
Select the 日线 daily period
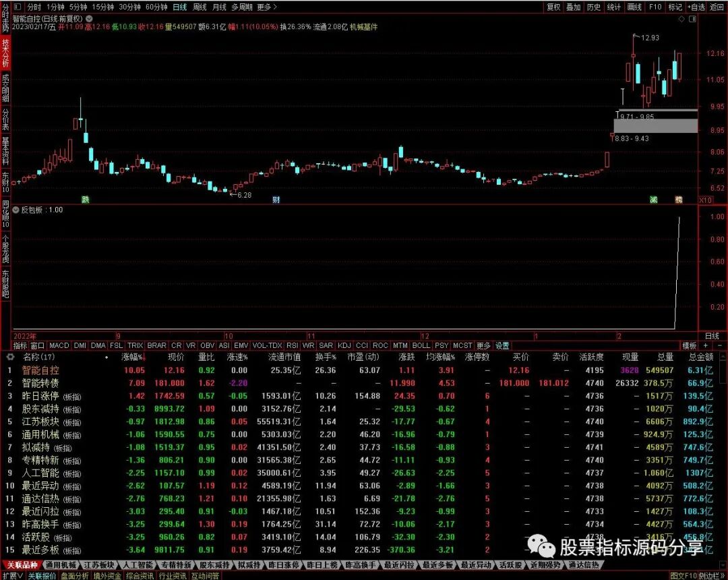click(180, 7)
